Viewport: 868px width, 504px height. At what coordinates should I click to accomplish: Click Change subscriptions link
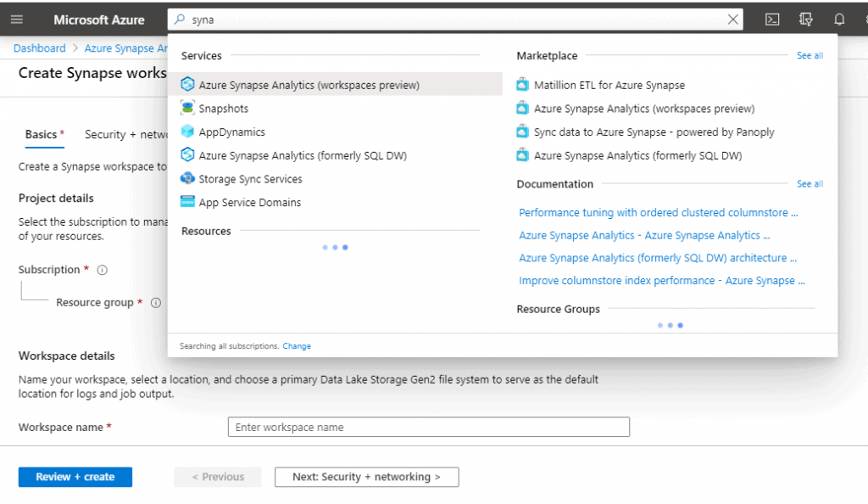click(297, 346)
